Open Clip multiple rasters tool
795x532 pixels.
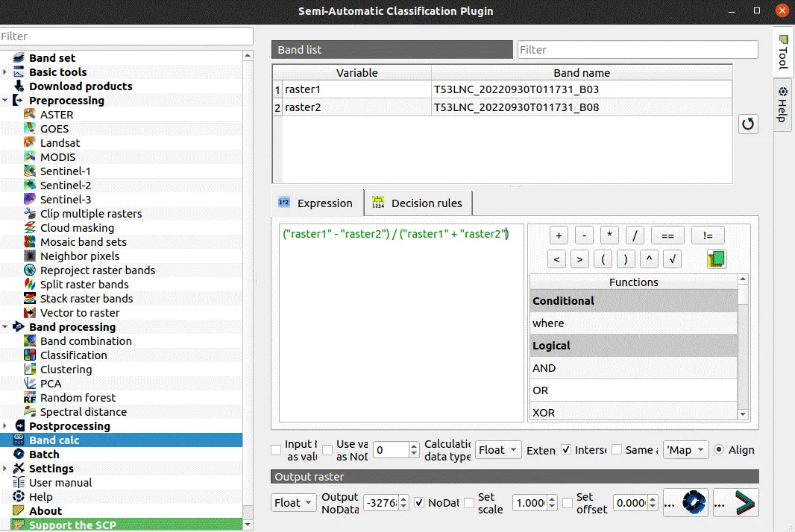click(x=90, y=214)
